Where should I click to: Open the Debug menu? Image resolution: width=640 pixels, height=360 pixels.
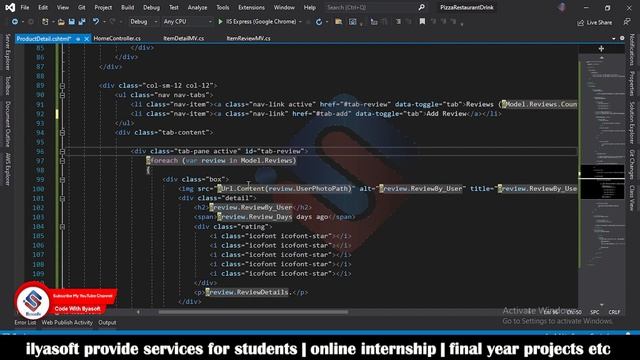click(x=151, y=7)
